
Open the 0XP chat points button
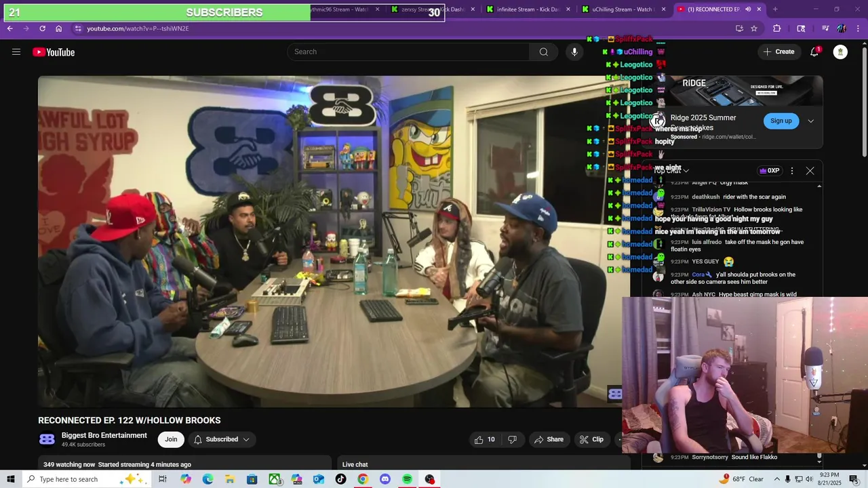pyautogui.click(x=770, y=171)
